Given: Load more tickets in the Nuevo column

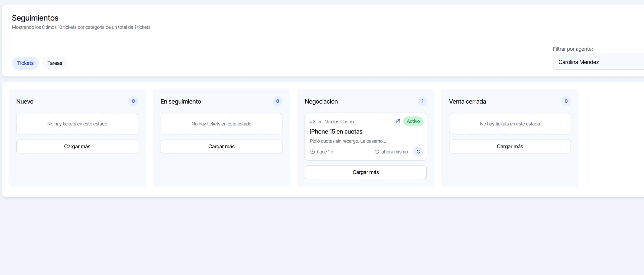Looking at the screenshot, I should click(x=77, y=147).
